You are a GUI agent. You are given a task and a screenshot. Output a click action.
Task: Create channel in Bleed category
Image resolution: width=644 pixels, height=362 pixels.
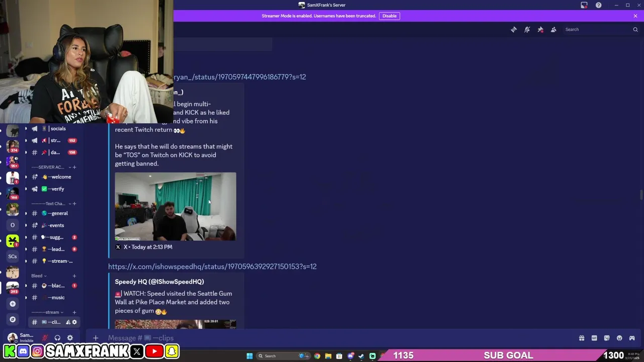click(74, 276)
